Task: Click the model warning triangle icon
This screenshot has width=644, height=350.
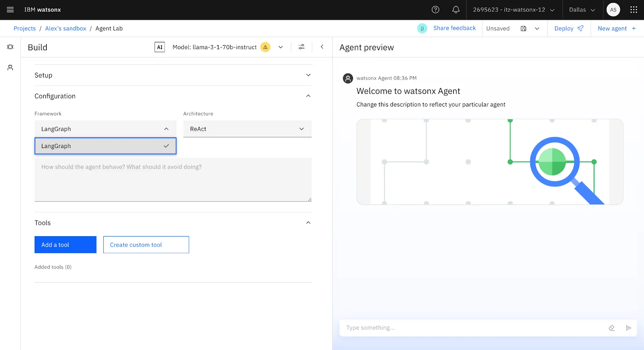Action: pyautogui.click(x=265, y=47)
